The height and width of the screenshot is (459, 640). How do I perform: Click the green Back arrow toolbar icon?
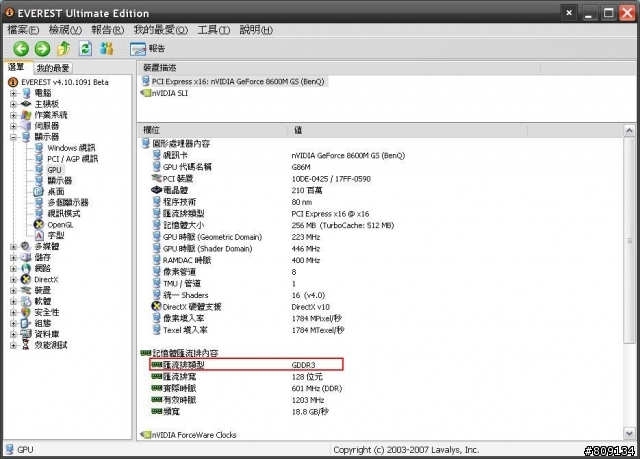[21, 49]
